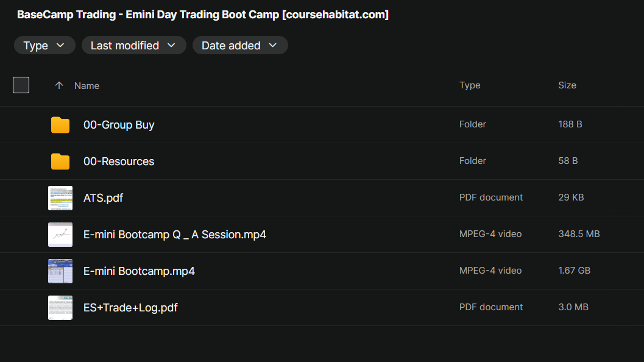Click the Type column header

click(470, 85)
